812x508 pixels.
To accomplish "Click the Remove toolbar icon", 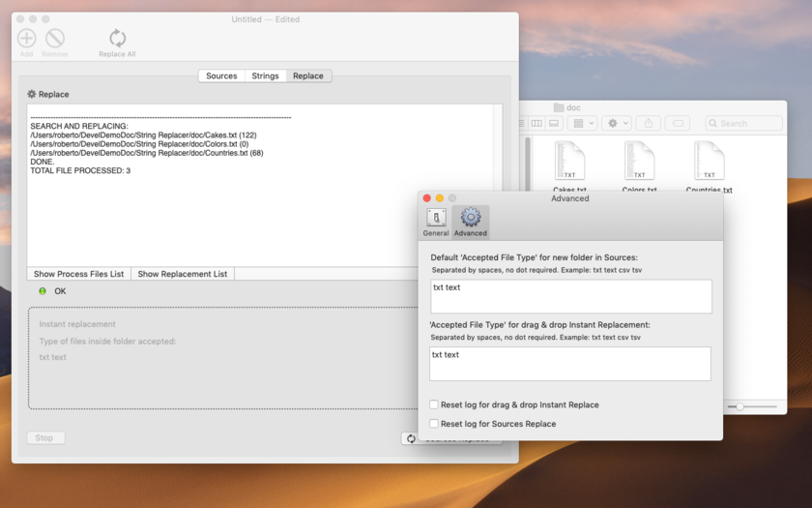I will pos(55,39).
